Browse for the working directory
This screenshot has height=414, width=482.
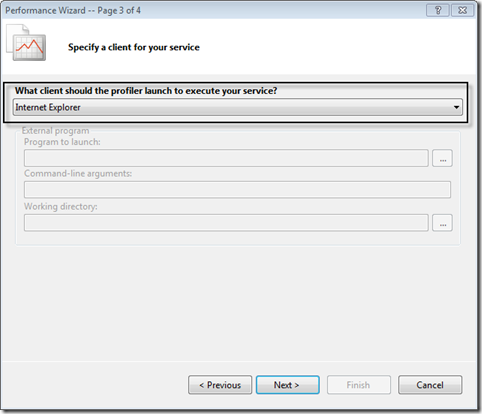442,223
